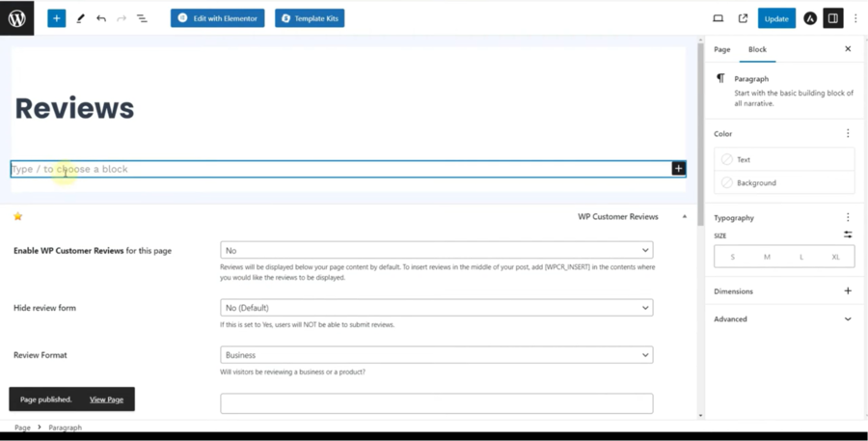Collapse the WP Customer Reviews panel
868x441 pixels.
point(684,216)
